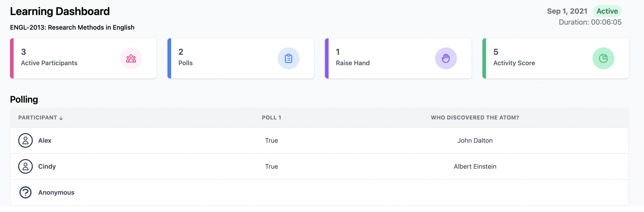644x212 pixels.
Task: Open the Polling section heading
Action: point(24,99)
